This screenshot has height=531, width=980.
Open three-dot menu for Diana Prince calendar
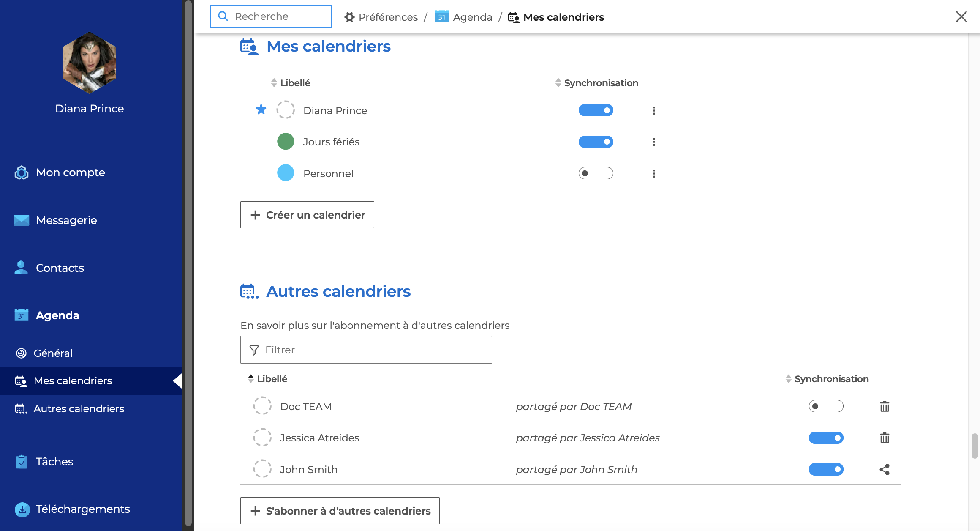click(x=654, y=110)
